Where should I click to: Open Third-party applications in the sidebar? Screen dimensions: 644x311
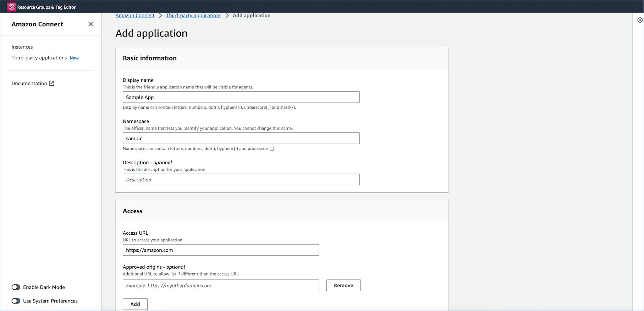click(39, 58)
